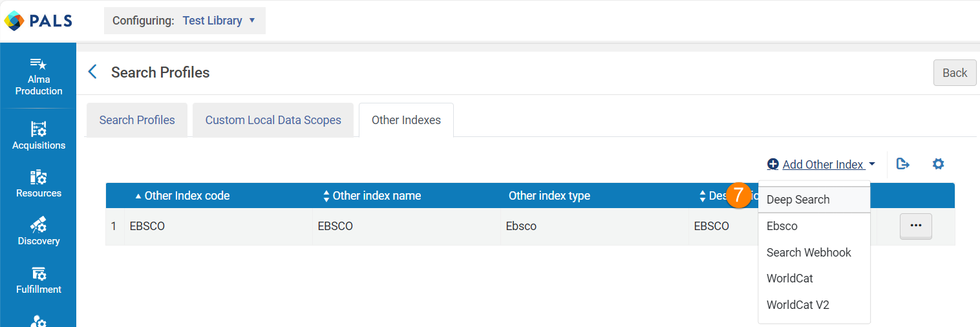The height and width of the screenshot is (327, 980).
Task: Click EBSCO in Other index name column
Action: click(336, 226)
